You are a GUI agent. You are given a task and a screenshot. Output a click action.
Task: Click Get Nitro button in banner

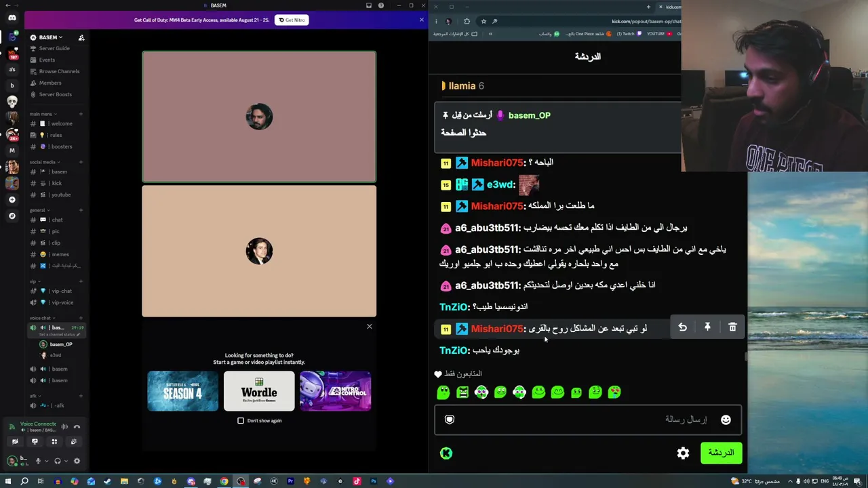pyautogui.click(x=292, y=20)
